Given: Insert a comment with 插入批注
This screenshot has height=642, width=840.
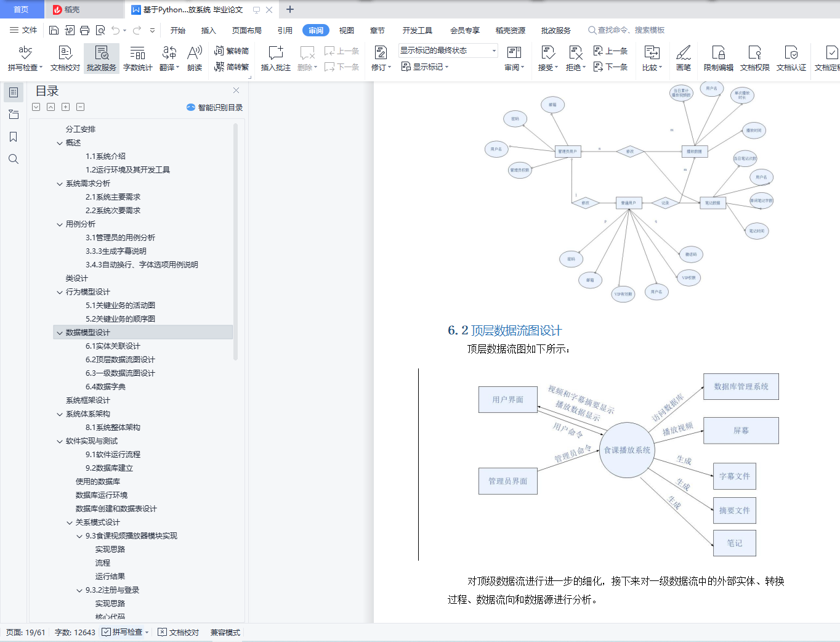Looking at the screenshot, I should point(276,59).
